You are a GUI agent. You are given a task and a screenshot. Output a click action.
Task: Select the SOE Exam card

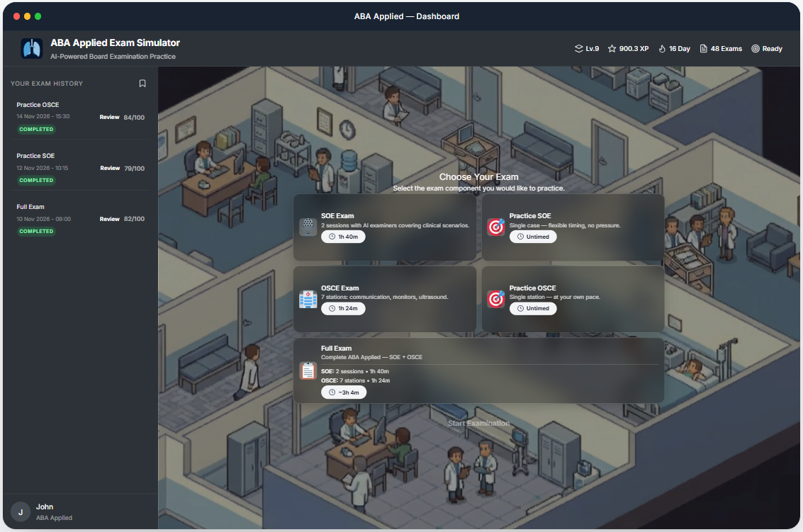(385, 227)
